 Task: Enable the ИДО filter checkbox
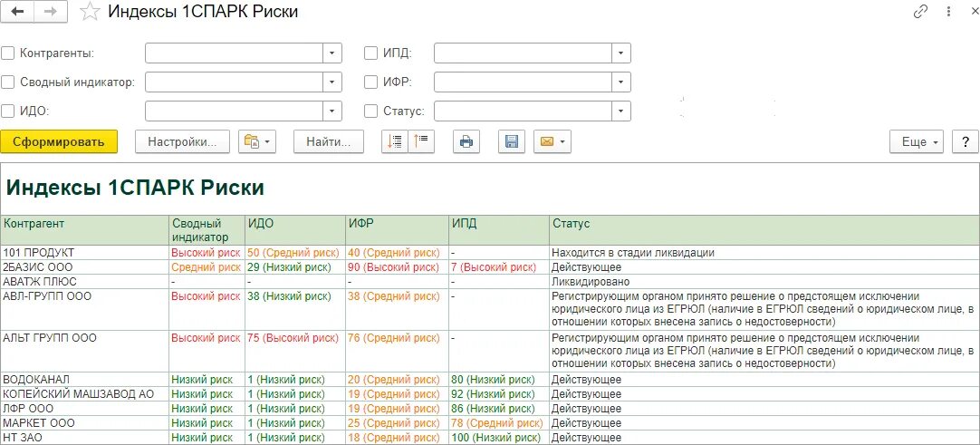pos(7,111)
